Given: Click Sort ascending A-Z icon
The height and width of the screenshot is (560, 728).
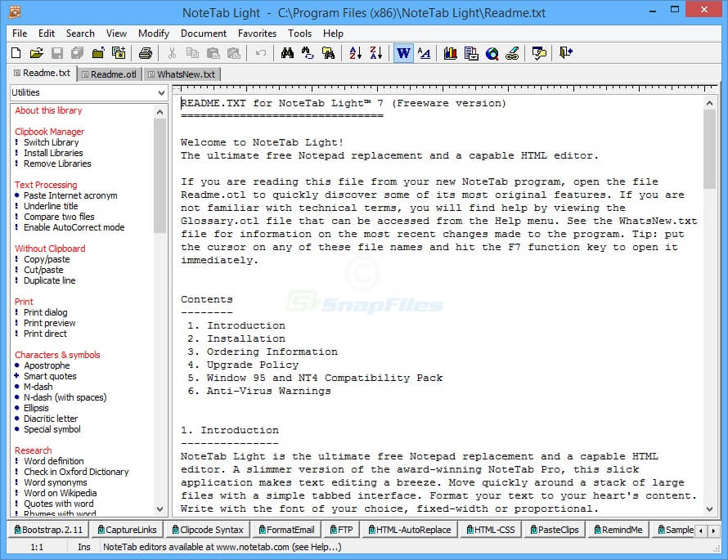Looking at the screenshot, I should point(355,53).
